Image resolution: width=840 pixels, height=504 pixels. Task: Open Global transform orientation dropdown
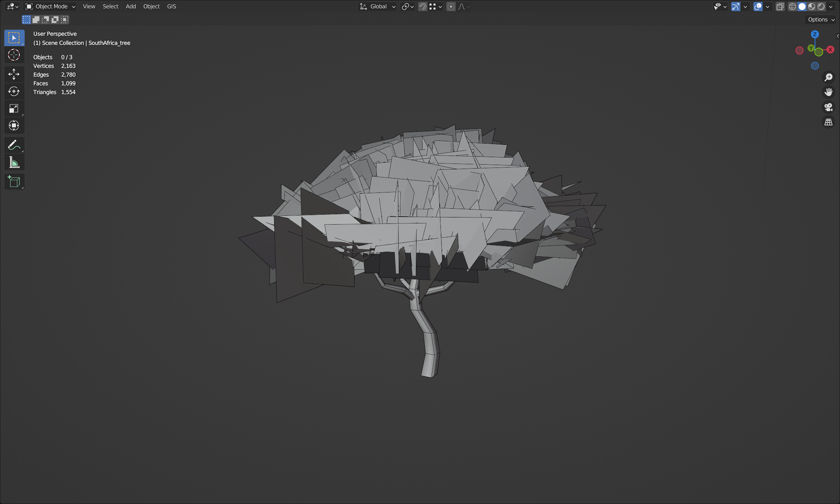coord(378,7)
